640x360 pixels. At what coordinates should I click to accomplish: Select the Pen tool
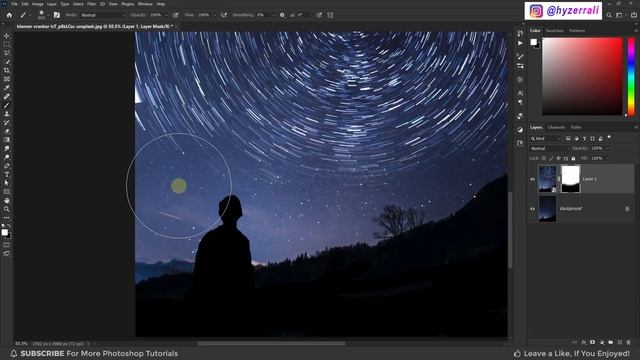(x=7, y=166)
